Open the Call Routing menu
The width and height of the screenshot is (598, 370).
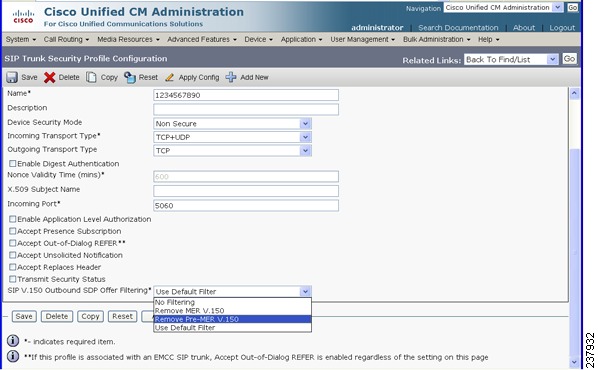click(66, 39)
